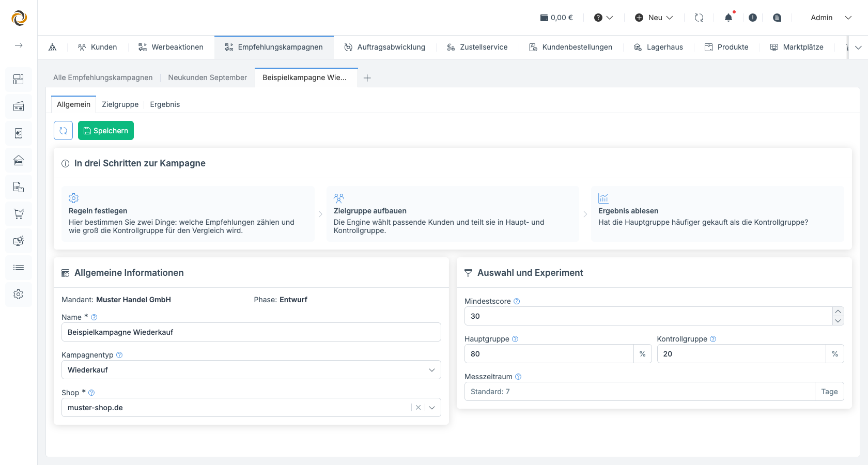Image resolution: width=868 pixels, height=465 pixels.
Task: Click the help icon next to Kampagnentyp
Action: (119, 355)
